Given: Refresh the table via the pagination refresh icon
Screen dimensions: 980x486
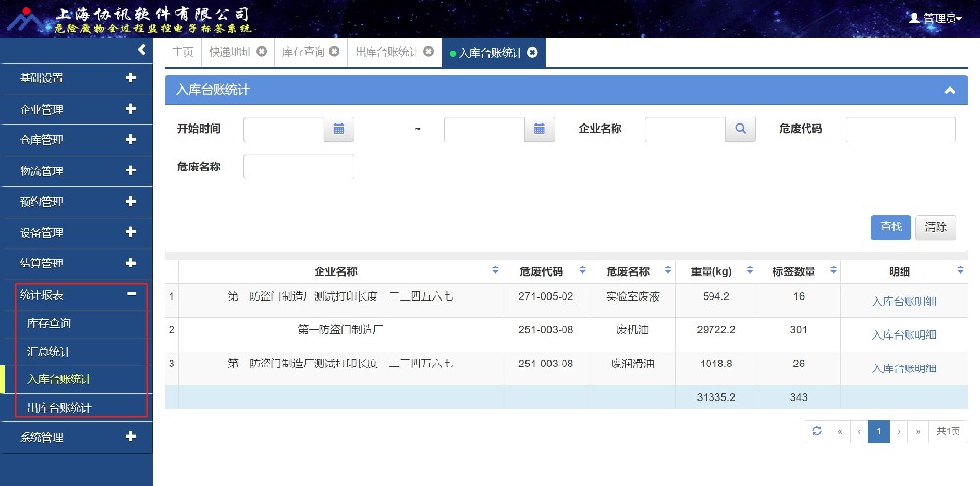Looking at the screenshot, I should coord(817,431).
